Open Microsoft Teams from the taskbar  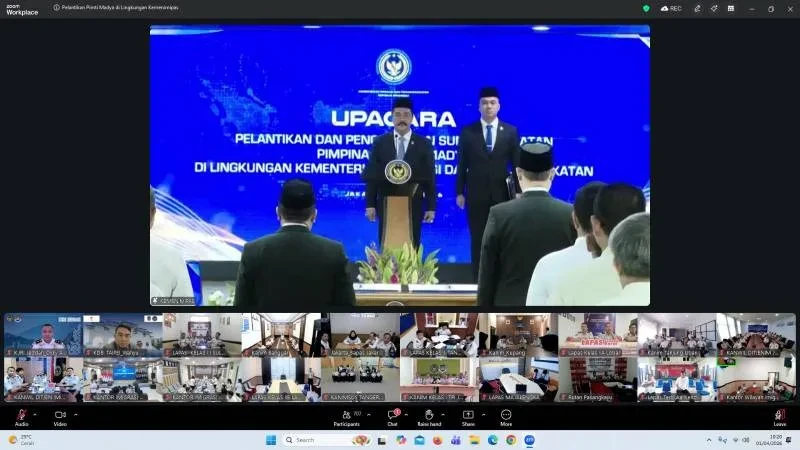(x=456, y=440)
